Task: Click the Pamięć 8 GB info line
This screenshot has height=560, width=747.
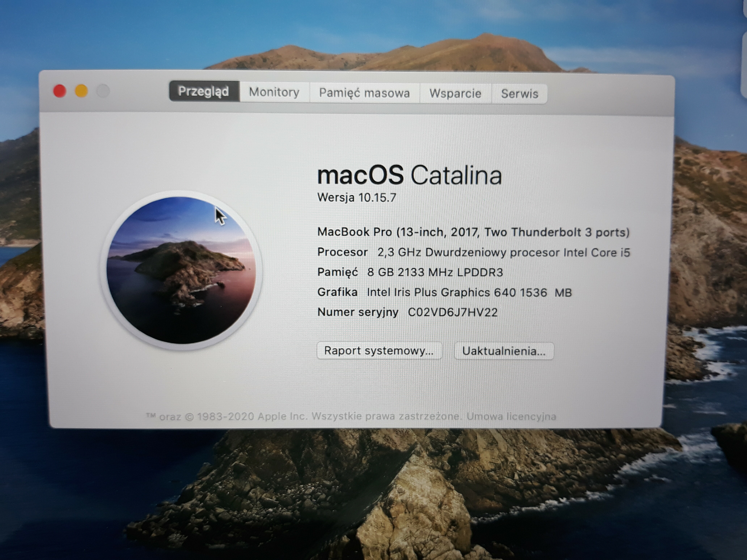Action: coord(410,272)
